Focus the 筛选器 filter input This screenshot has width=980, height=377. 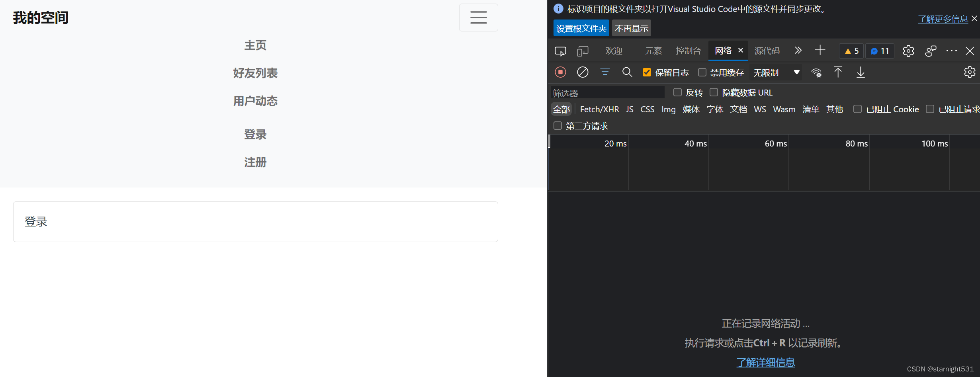point(608,93)
